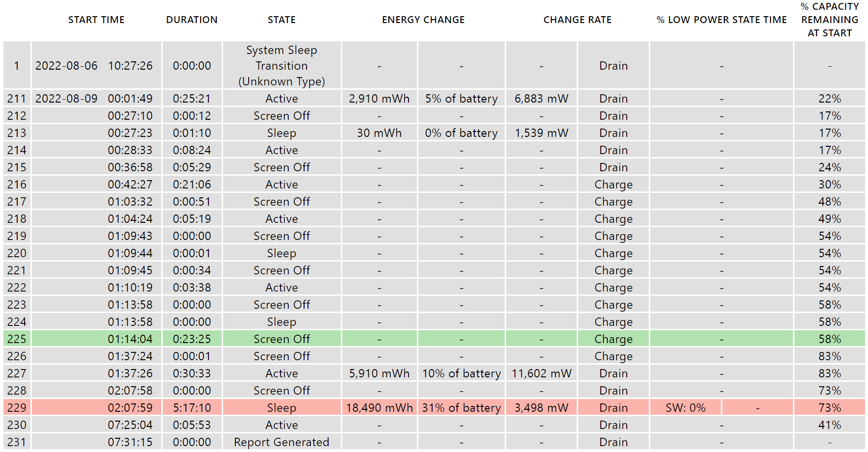Screen dimensions: 868x452
Task: Click the 10% of battery cell
Action: click(x=461, y=373)
